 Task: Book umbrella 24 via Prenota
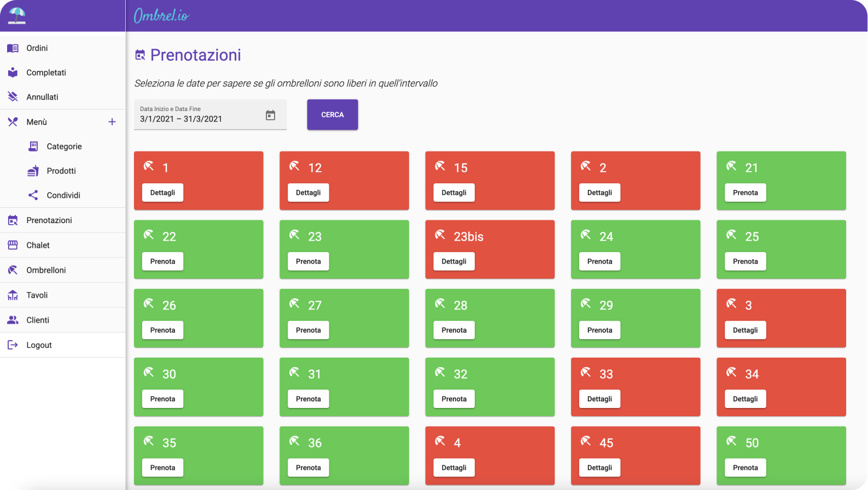click(x=599, y=261)
